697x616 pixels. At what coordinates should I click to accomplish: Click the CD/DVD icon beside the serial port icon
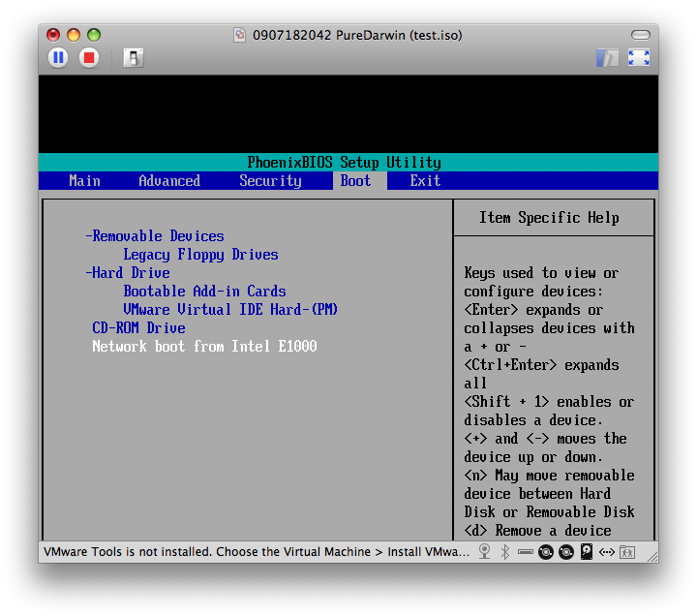(546, 552)
